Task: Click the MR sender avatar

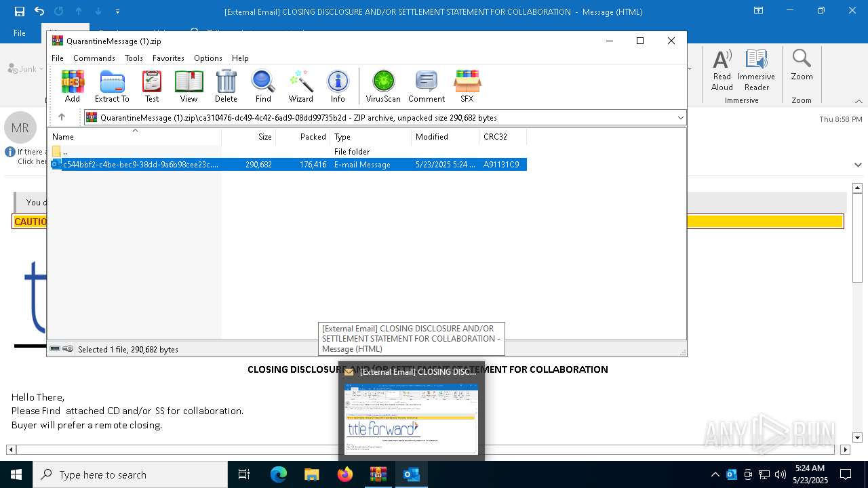Action: 20,127
